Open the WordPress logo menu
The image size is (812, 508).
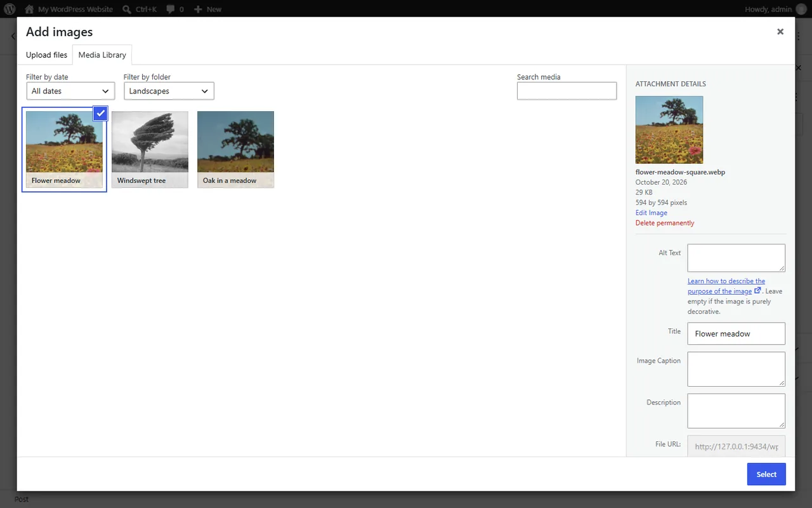click(10, 9)
